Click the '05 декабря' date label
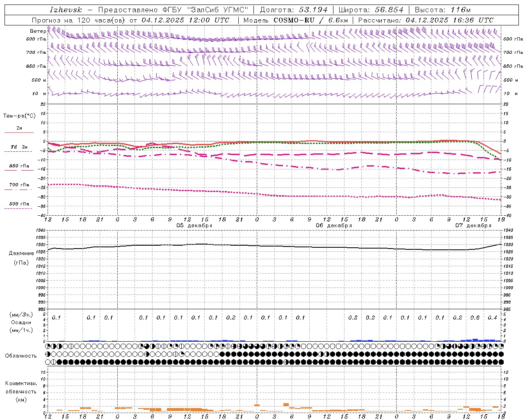Screen dimensions: 525x420 click(x=194, y=226)
